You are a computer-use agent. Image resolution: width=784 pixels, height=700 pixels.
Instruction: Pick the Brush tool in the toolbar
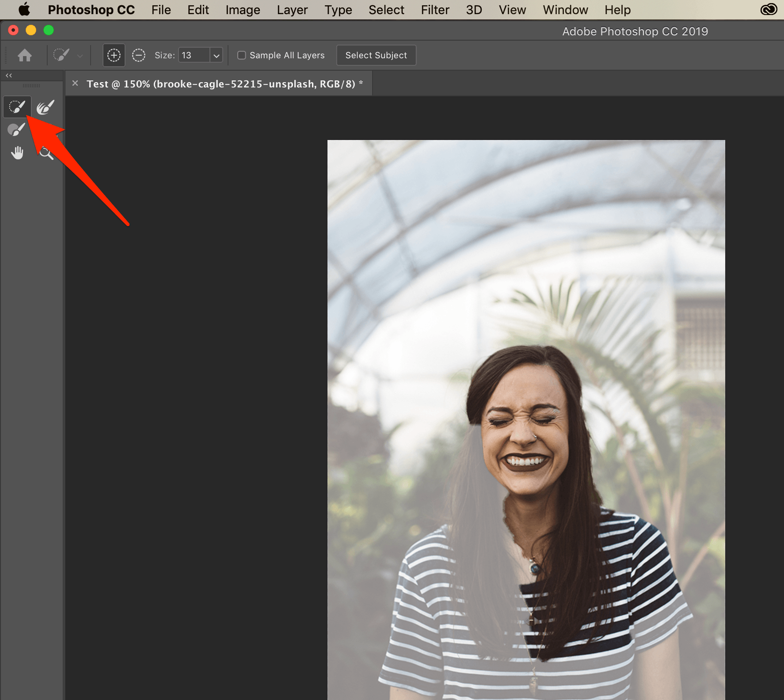[x=17, y=130]
